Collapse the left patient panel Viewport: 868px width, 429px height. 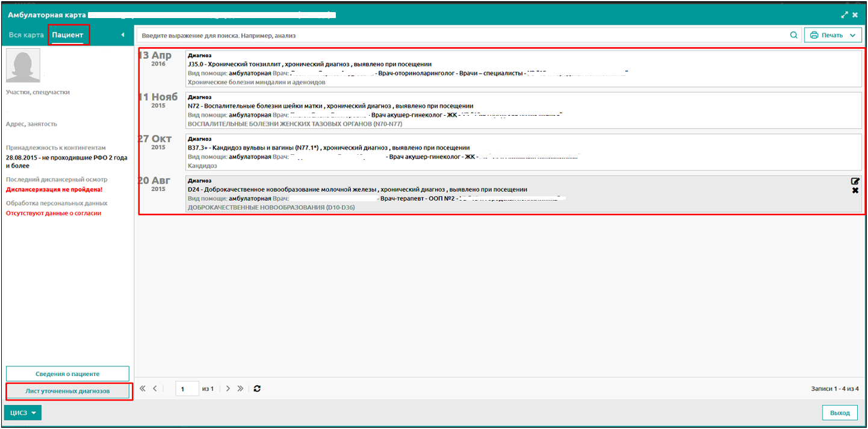coord(123,35)
